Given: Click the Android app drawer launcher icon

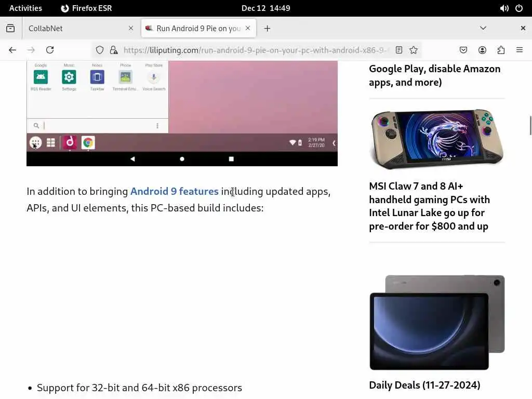Looking at the screenshot, I should click(x=35, y=142).
